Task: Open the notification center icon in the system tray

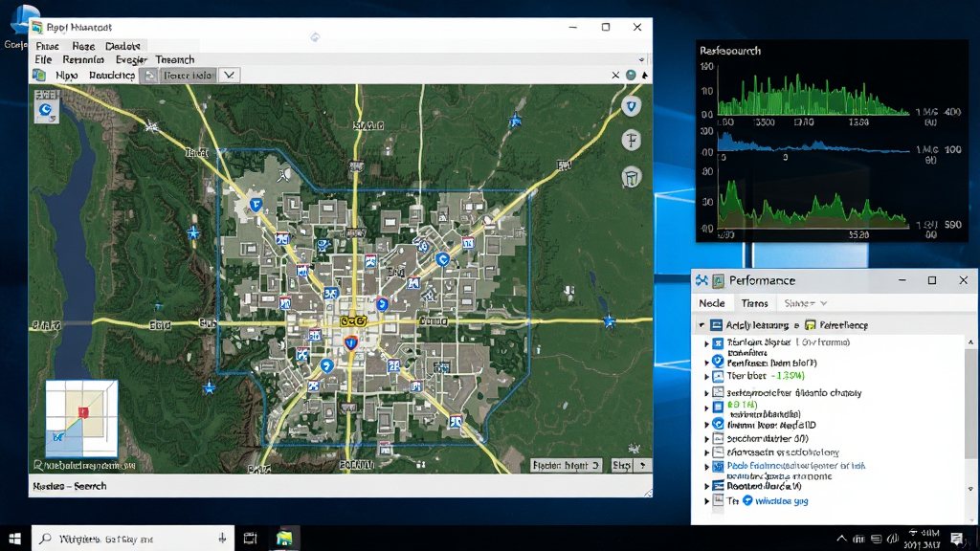Action: 957,538
